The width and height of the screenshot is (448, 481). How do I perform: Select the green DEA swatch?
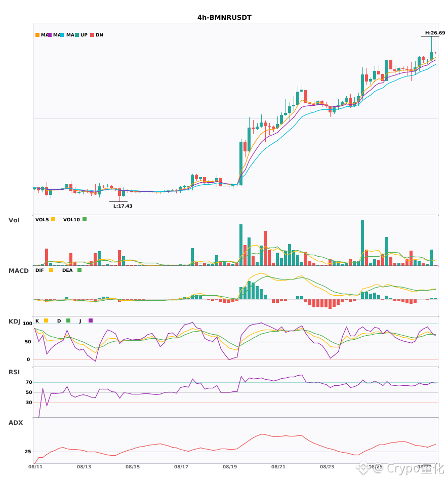(79, 270)
